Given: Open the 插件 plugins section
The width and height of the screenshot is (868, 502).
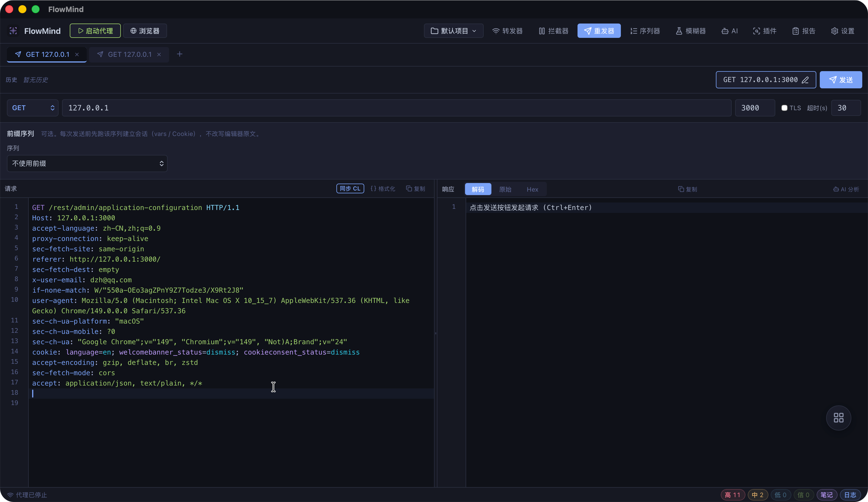Looking at the screenshot, I should [x=765, y=31].
